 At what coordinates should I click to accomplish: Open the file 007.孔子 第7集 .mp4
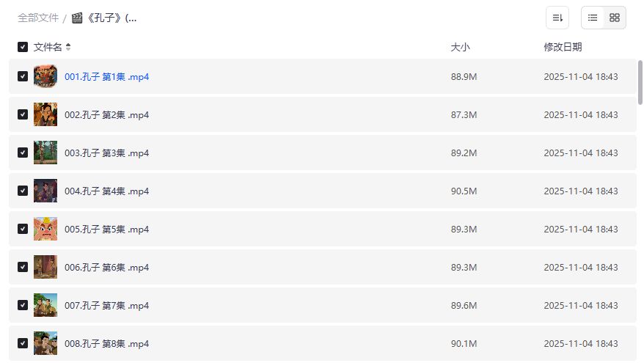tap(107, 305)
